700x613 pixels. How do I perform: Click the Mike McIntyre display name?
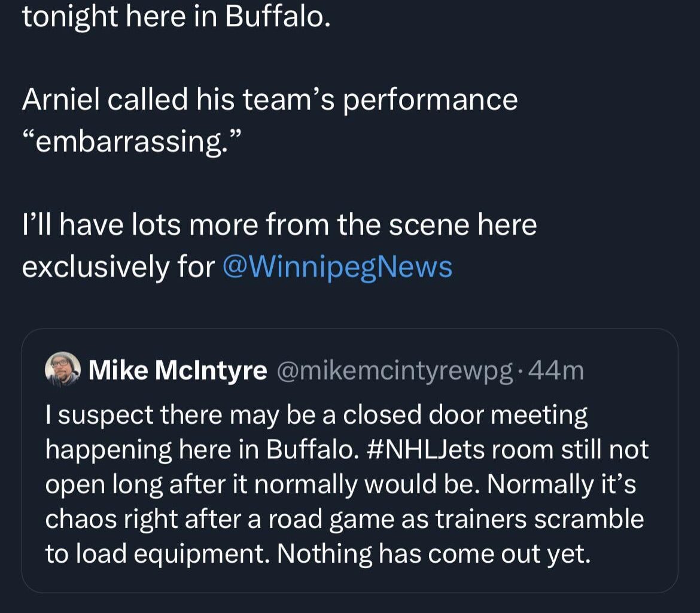[177, 369]
